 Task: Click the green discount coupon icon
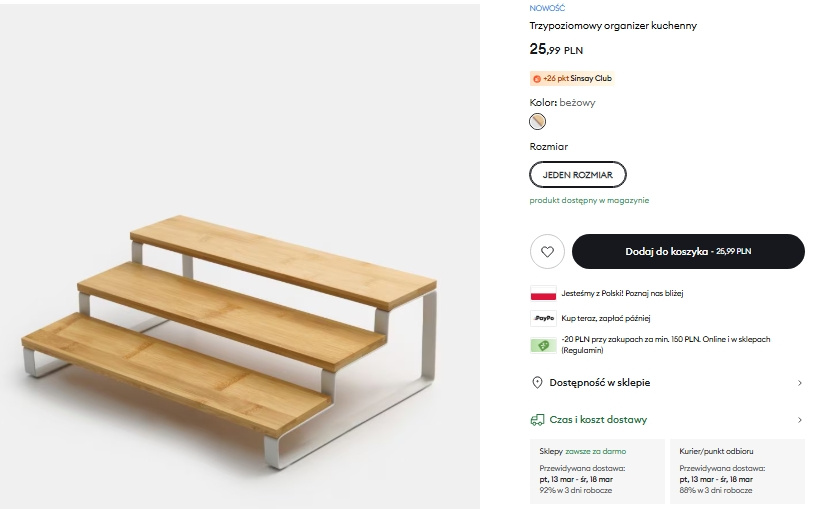click(543, 345)
